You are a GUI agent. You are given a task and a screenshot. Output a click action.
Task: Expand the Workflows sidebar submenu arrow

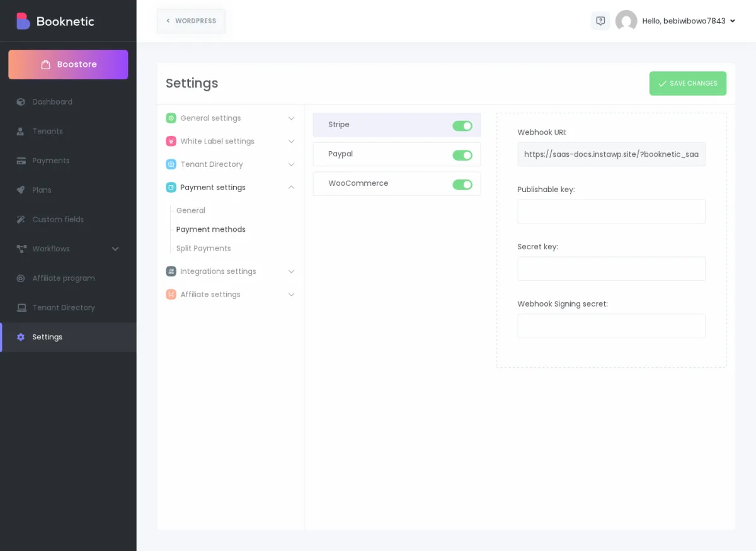(115, 249)
